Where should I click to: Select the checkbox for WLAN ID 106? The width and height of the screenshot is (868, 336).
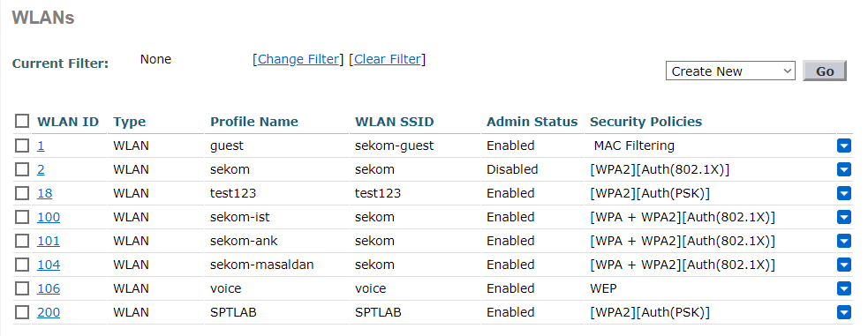pyautogui.click(x=22, y=288)
